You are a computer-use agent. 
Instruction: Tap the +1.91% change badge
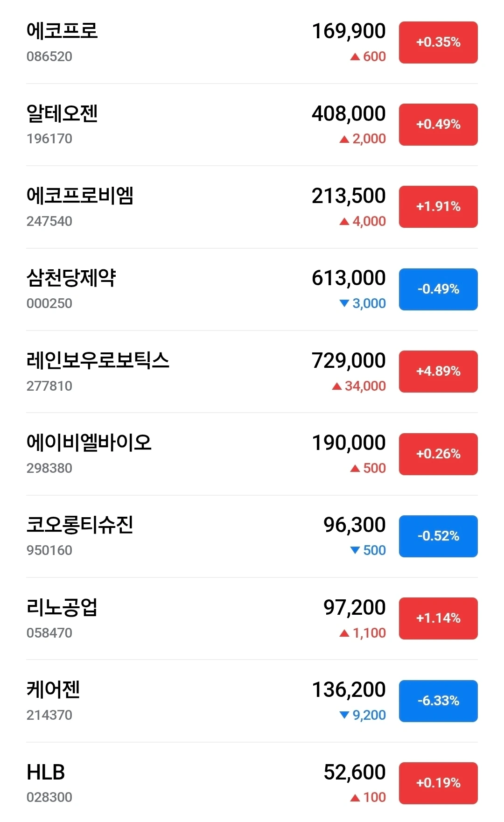pos(438,207)
